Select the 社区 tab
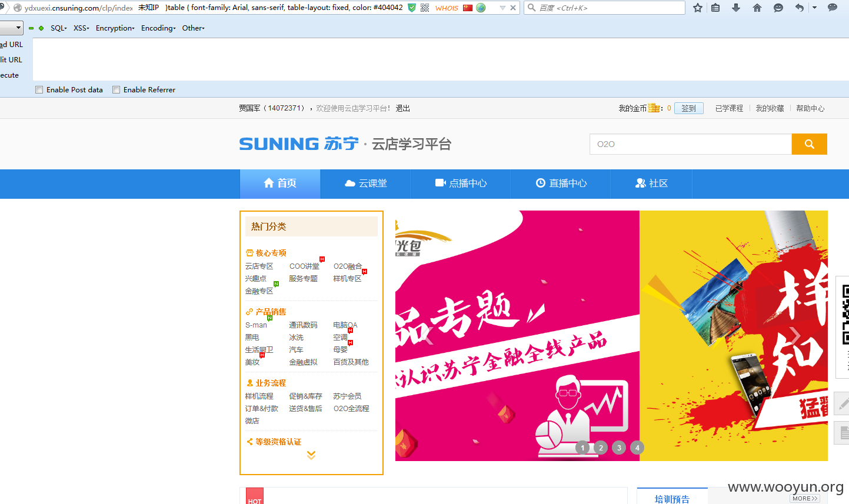Viewport: 849px width, 504px height. pyautogui.click(x=652, y=183)
